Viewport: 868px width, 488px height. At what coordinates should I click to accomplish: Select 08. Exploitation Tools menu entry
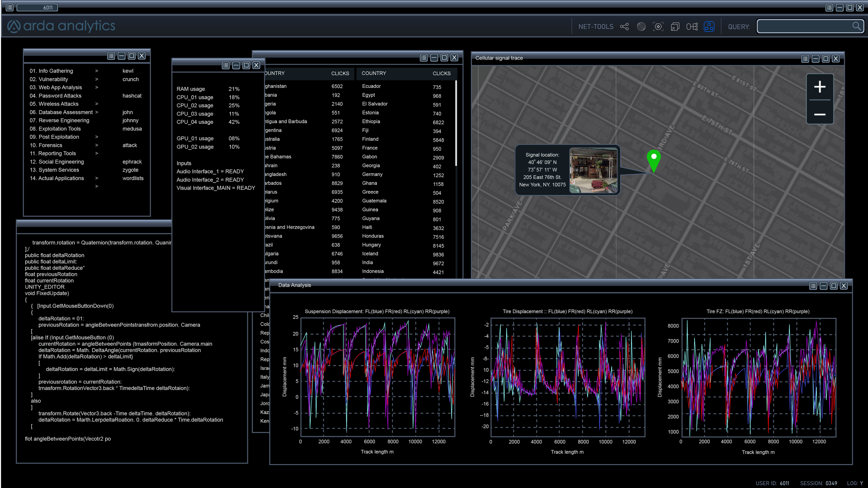tap(55, 129)
